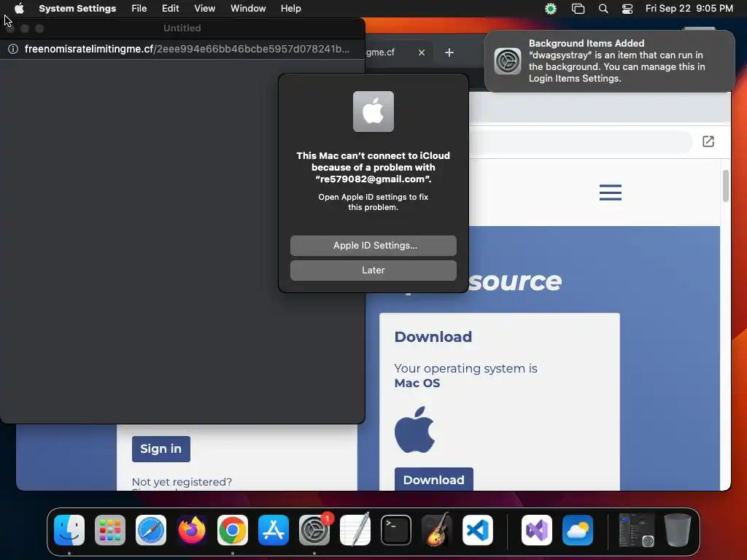This screenshot has width=747, height=560.
Task: Open the Weather app in Dock
Action: coord(578,530)
